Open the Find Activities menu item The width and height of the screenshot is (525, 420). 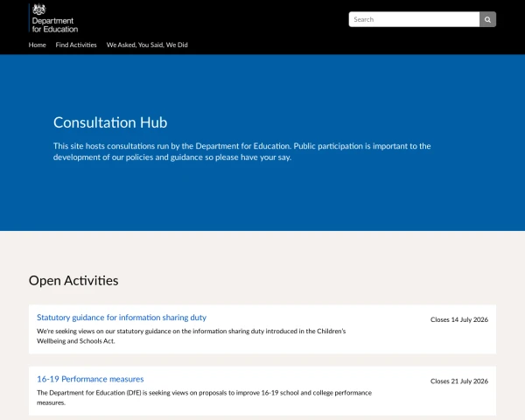click(x=76, y=45)
